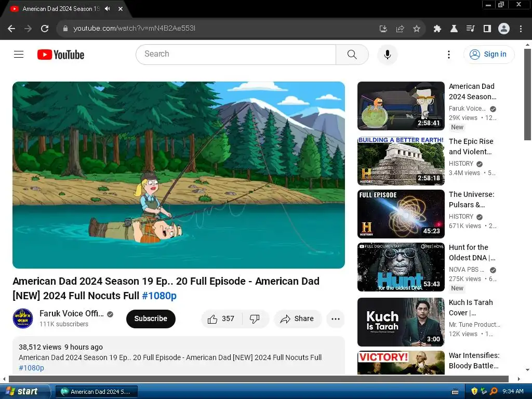Close the American Dad browser tab

tap(121, 9)
